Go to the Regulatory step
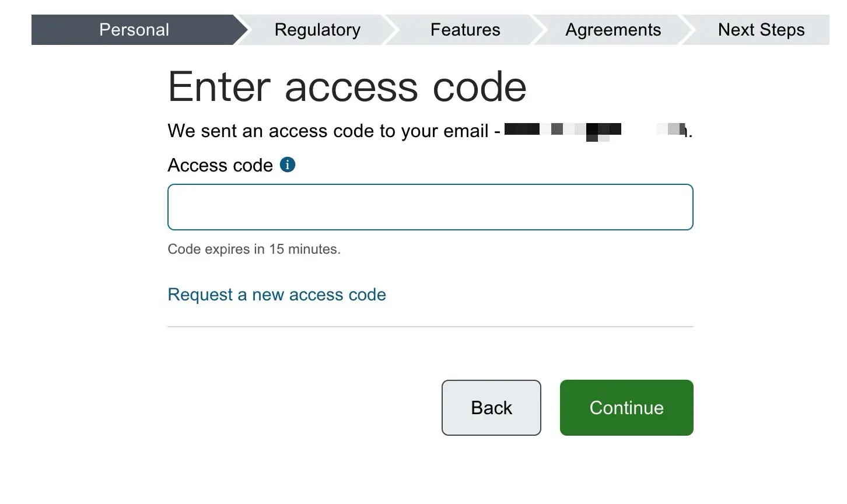847x504 pixels. coord(317,30)
